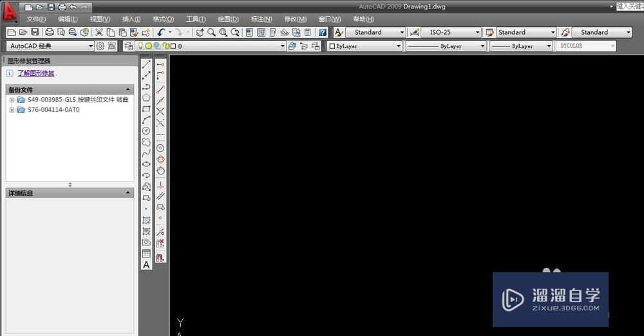644x336 pixels.
Task: Open the Workspace Settings gear icon
Action: pos(100,46)
